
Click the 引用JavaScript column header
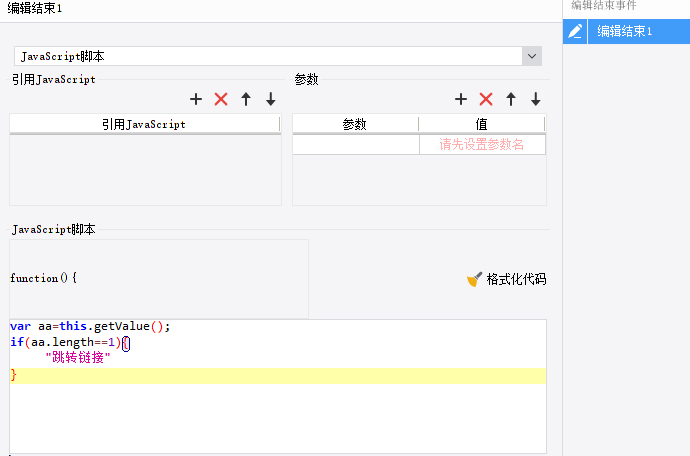[x=145, y=124]
